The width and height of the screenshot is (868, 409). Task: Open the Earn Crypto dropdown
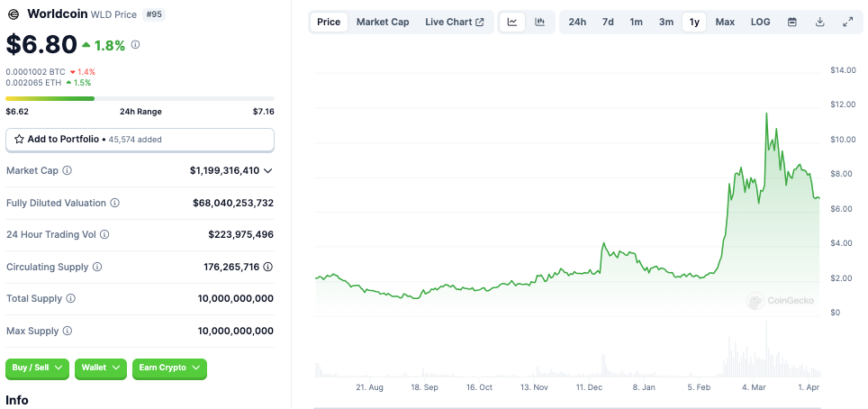pos(169,368)
